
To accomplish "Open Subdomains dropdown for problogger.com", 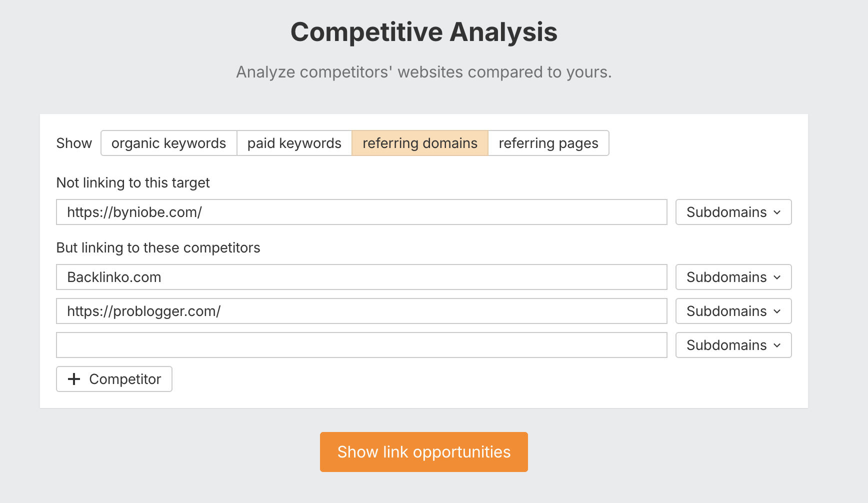I will [x=733, y=311].
